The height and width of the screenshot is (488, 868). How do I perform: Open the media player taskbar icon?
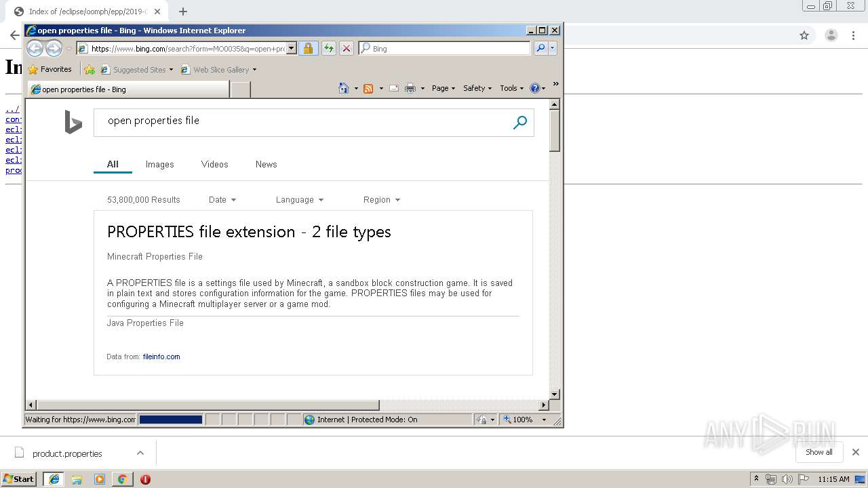click(x=100, y=479)
